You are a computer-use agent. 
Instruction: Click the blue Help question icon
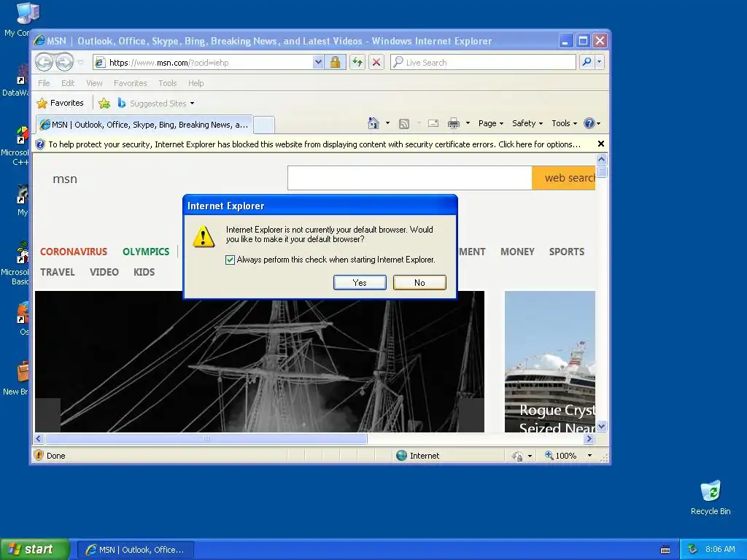tap(589, 123)
